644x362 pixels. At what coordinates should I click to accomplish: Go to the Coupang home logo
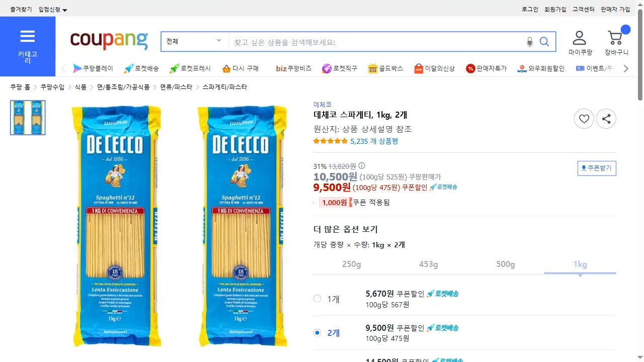(109, 40)
